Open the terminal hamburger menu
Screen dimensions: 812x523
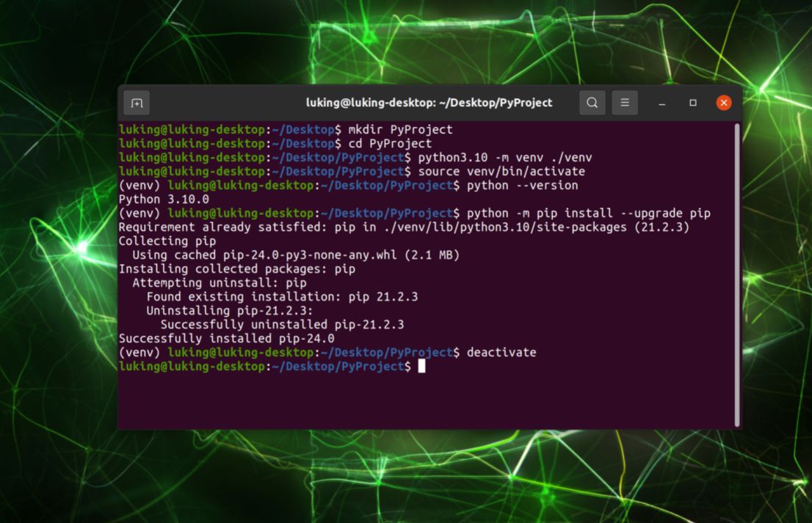625,103
